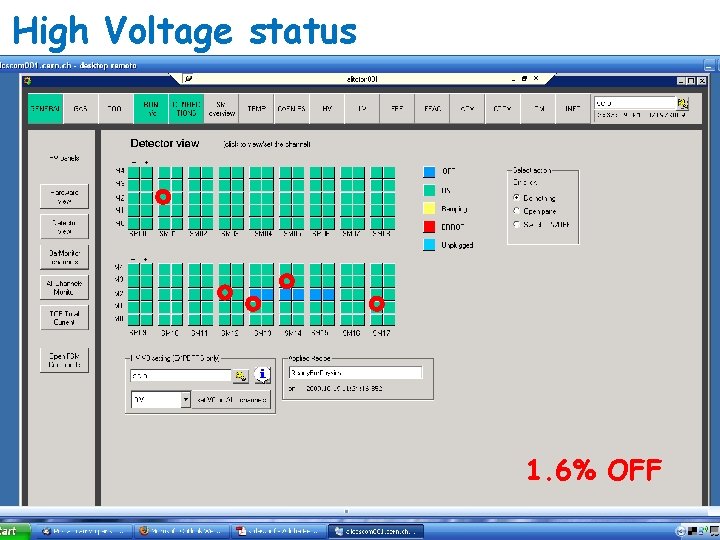Click the first system tray icon
720x540 pixels.
(x=681, y=531)
